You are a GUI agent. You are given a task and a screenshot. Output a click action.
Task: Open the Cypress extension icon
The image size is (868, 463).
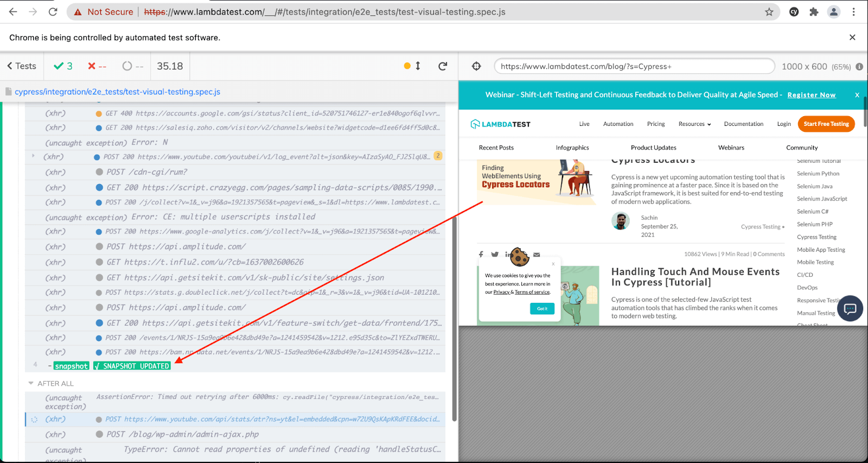click(794, 12)
